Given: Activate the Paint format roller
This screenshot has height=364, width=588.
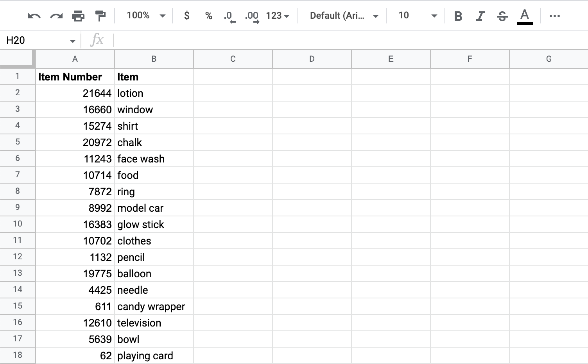Looking at the screenshot, I should (x=100, y=16).
